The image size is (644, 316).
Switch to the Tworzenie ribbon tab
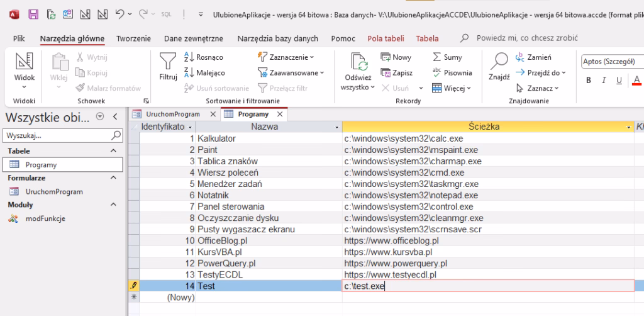coord(133,38)
